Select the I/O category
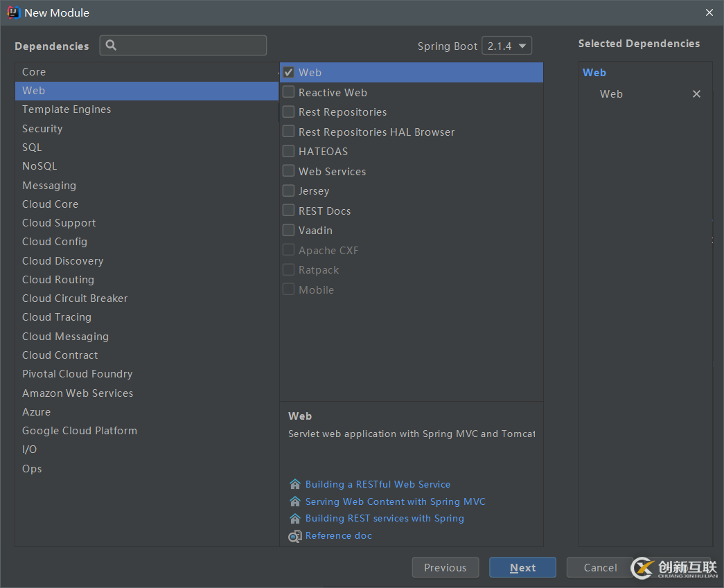 pyautogui.click(x=147, y=449)
